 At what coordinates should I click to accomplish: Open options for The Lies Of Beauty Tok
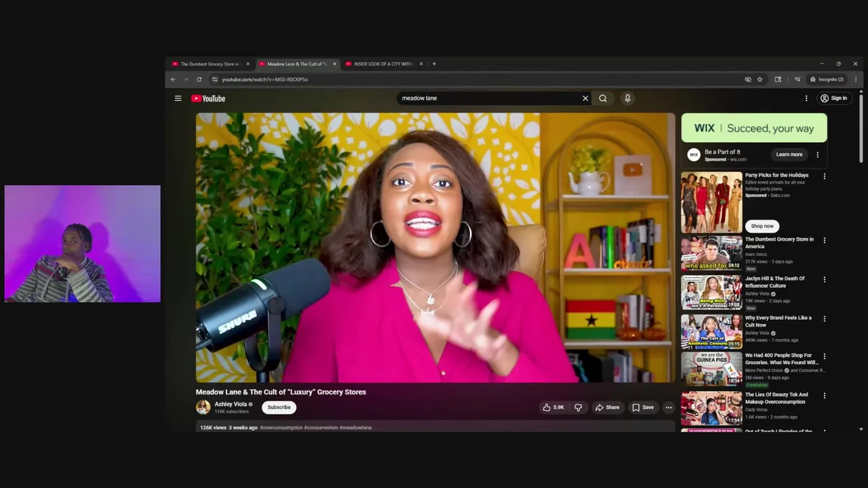tap(825, 395)
